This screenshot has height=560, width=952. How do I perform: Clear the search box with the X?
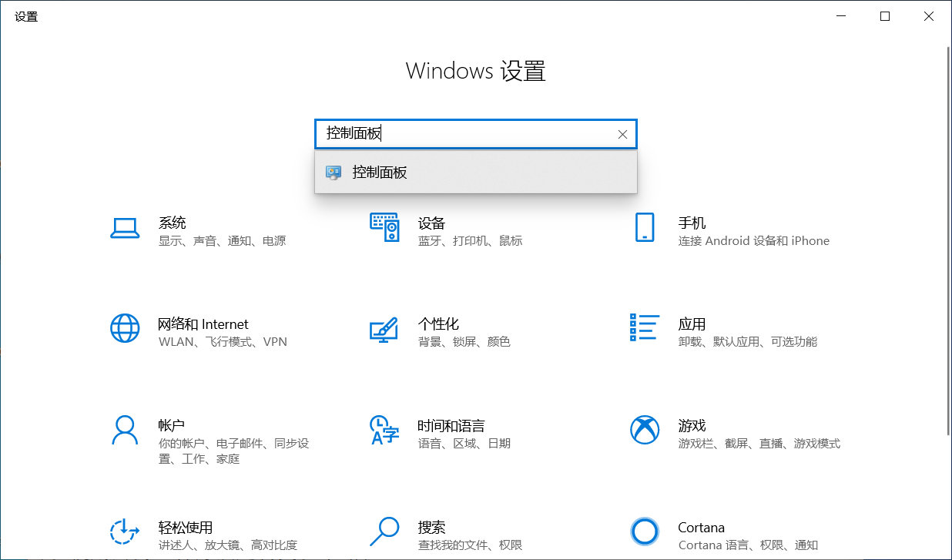(x=622, y=134)
